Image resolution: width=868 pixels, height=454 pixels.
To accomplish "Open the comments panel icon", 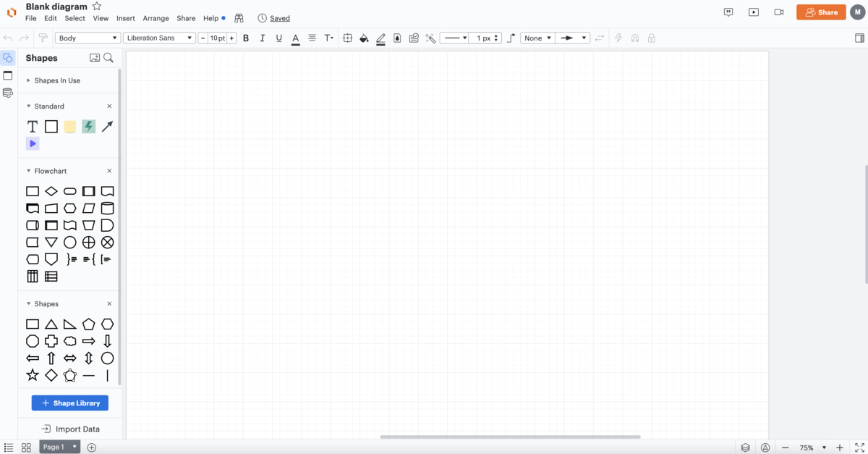I will coord(728,12).
